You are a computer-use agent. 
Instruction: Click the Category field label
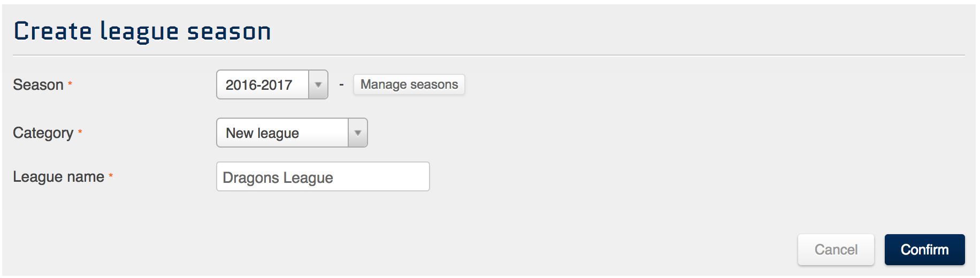43,133
